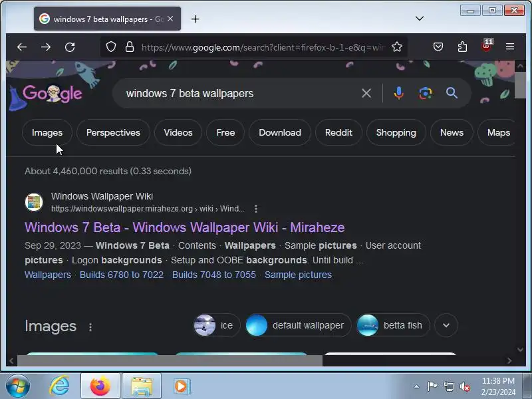Bookmark this page with the star
The width and height of the screenshot is (532, 399).
click(x=396, y=47)
